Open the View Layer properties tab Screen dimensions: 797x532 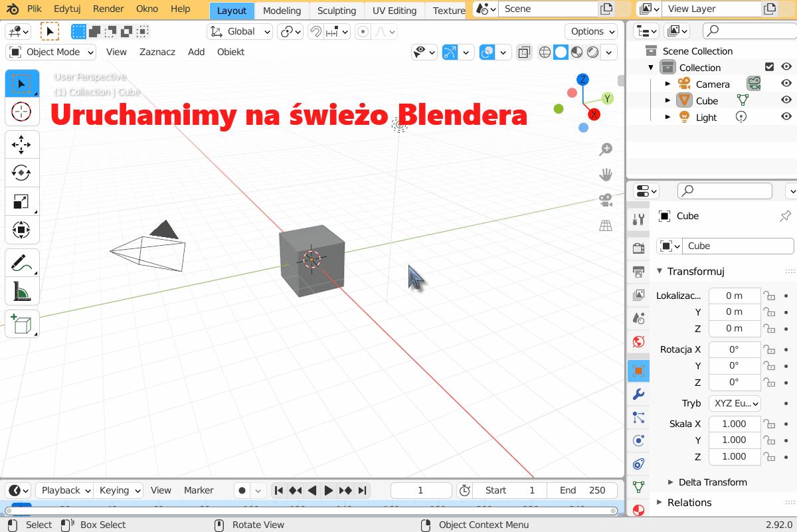click(638, 295)
